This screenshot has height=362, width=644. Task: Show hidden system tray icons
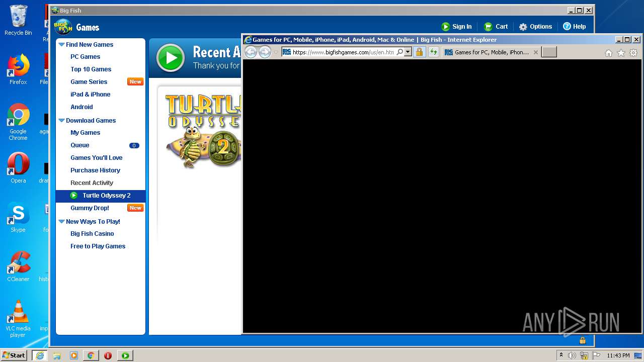pos(561,355)
